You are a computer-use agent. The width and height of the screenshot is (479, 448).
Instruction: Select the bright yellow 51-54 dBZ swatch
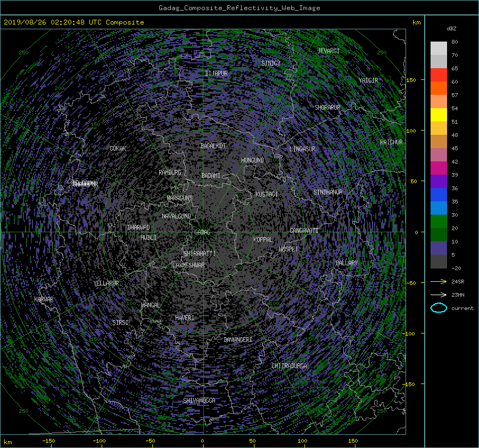(439, 115)
